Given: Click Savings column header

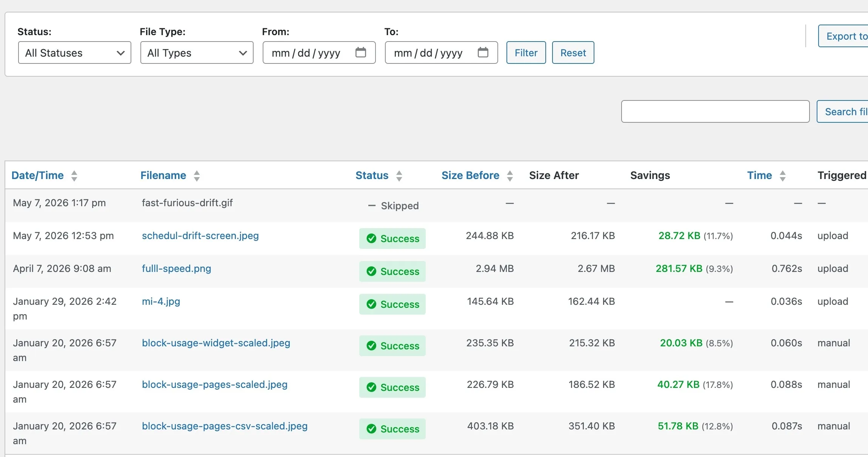Looking at the screenshot, I should click(x=650, y=175).
